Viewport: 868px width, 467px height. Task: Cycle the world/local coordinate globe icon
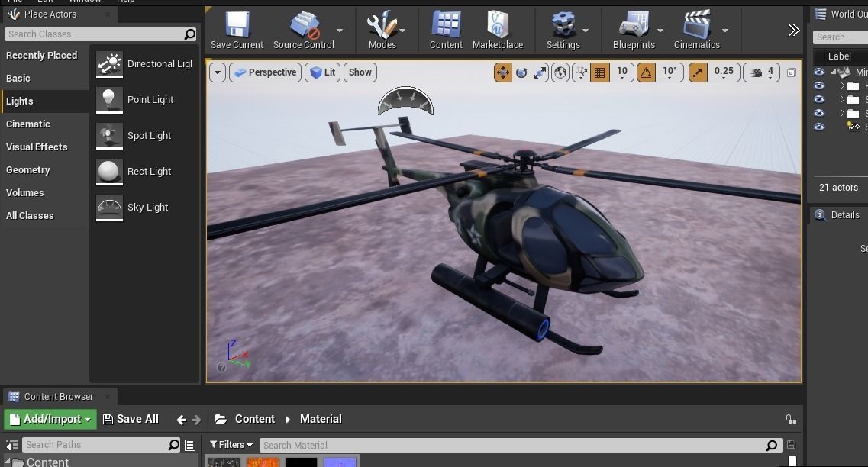tap(560, 72)
